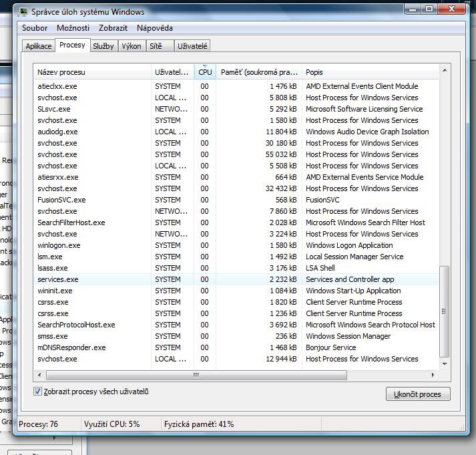This screenshot has height=455, width=476.
Task: Click the Využití CPU: 5% status entry
Action: coord(111,424)
